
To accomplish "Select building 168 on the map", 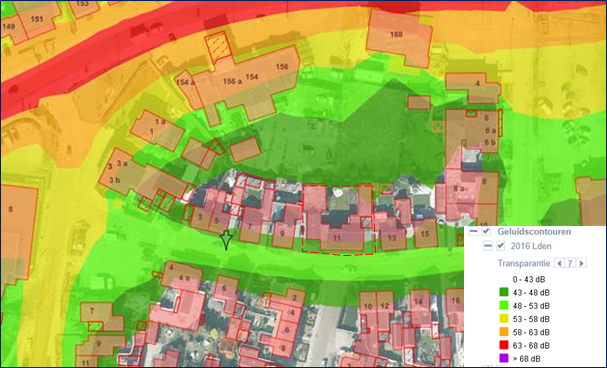I will coord(400,38).
